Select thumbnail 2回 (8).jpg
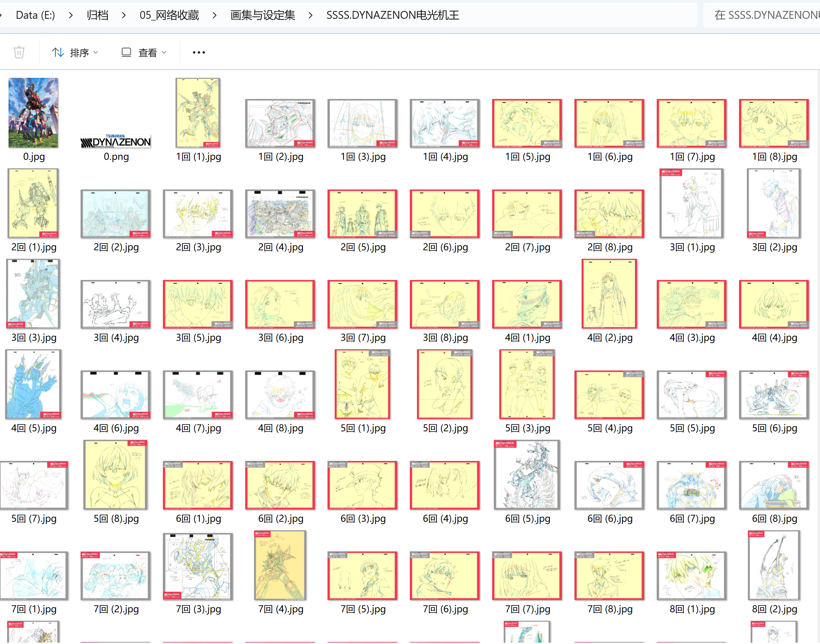 coord(609,213)
